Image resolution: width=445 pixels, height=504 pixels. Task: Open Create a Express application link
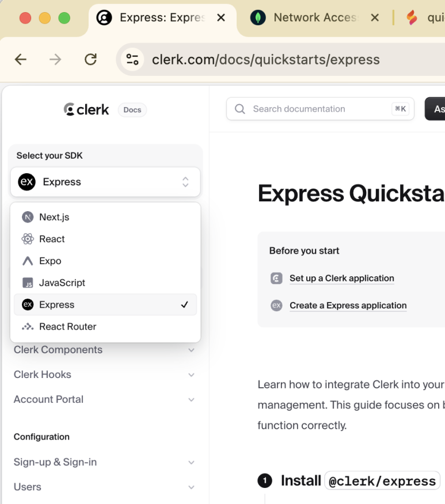(348, 306)
